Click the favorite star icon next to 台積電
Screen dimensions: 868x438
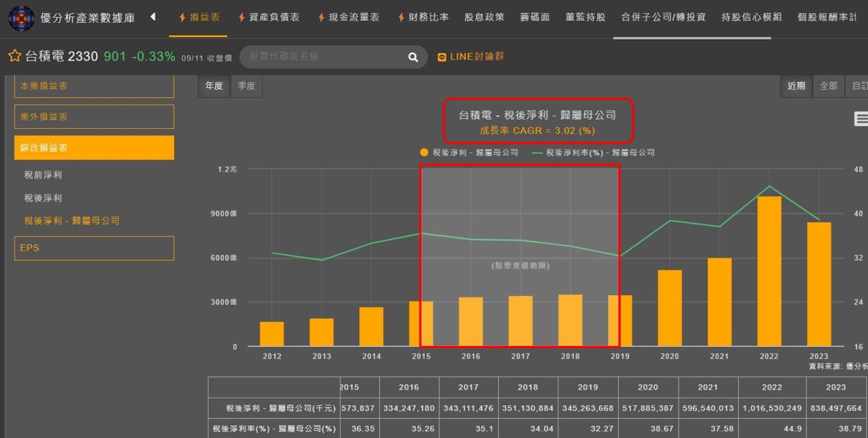click(x=14, y=56)
